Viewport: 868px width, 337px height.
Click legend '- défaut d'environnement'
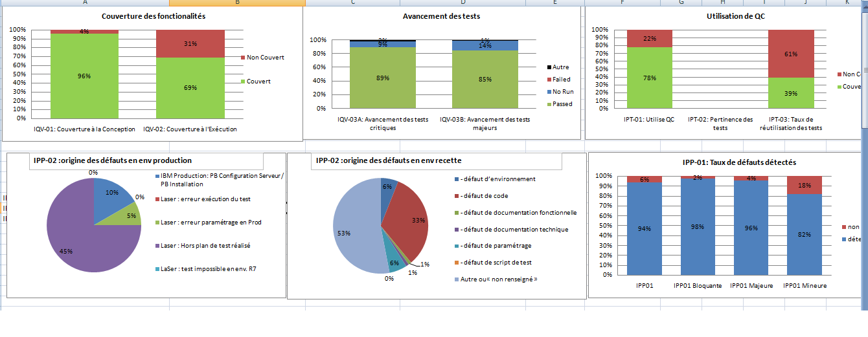click(495, 179)
